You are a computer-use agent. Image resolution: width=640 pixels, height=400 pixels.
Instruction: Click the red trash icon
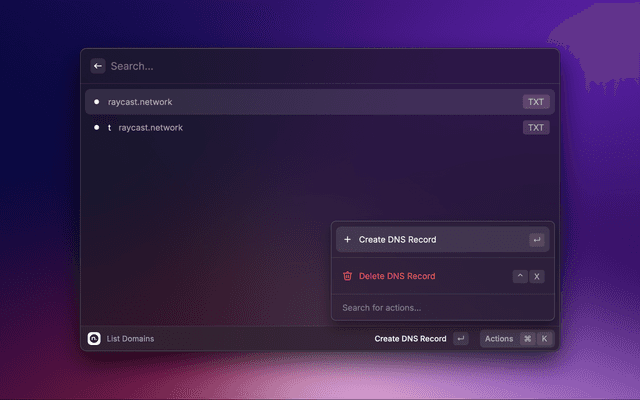pos(347,276)
